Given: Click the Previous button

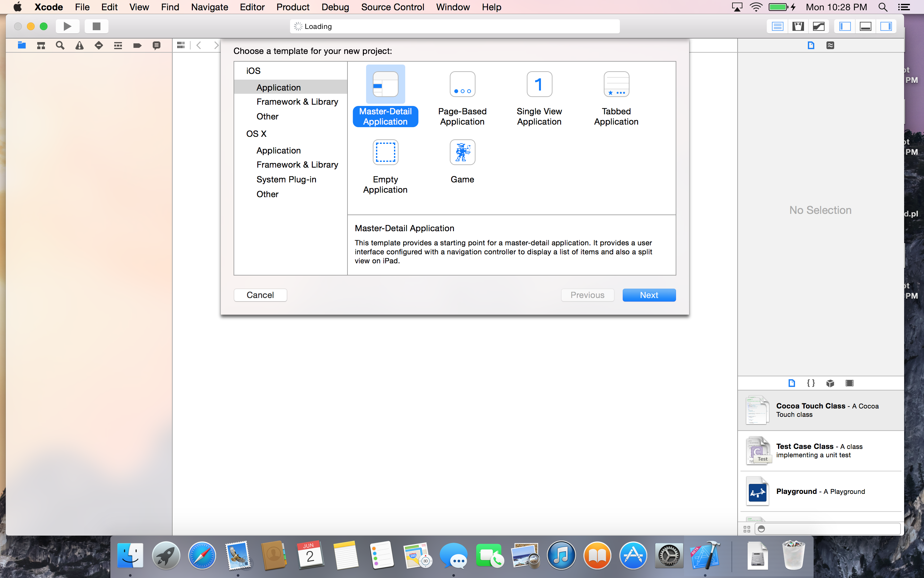Looking at the screenshot, I should [x=587, y=295].
